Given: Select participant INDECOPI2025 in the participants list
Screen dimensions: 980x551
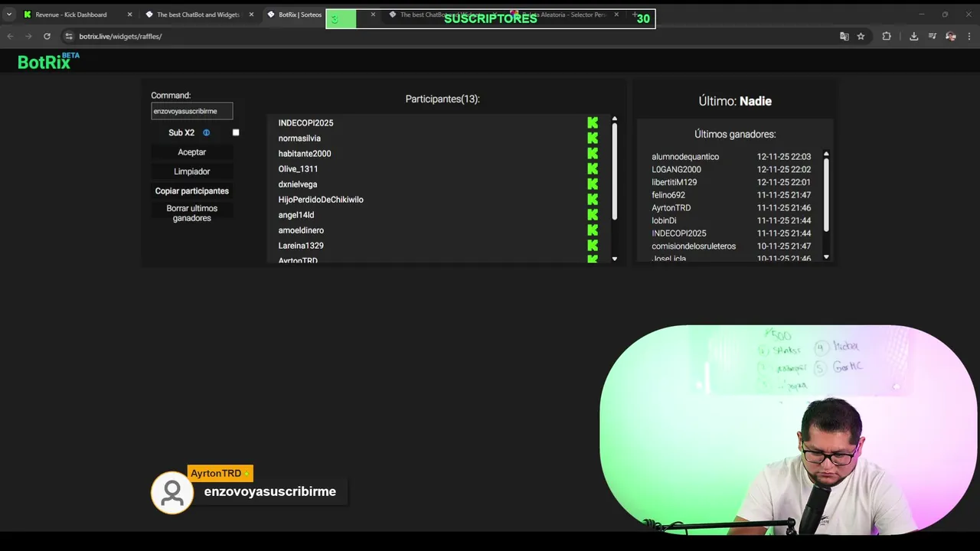Looking at the screenshot, I should (305, 123).
